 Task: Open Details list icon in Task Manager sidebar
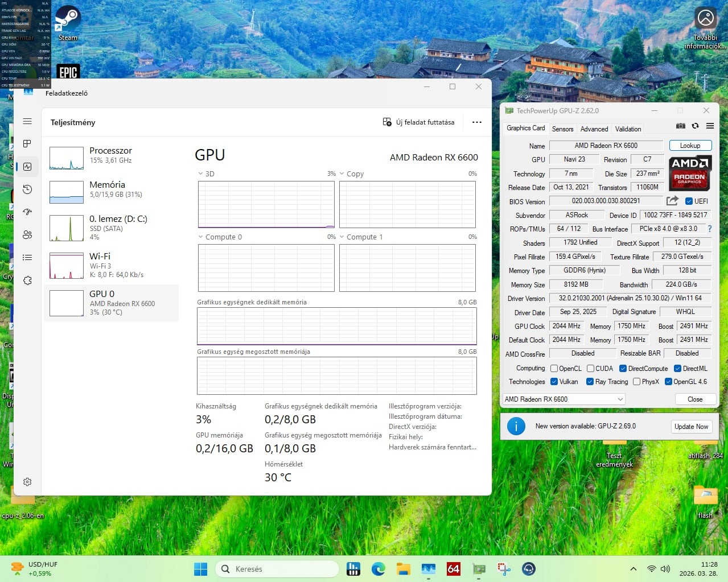coord(27,257)
